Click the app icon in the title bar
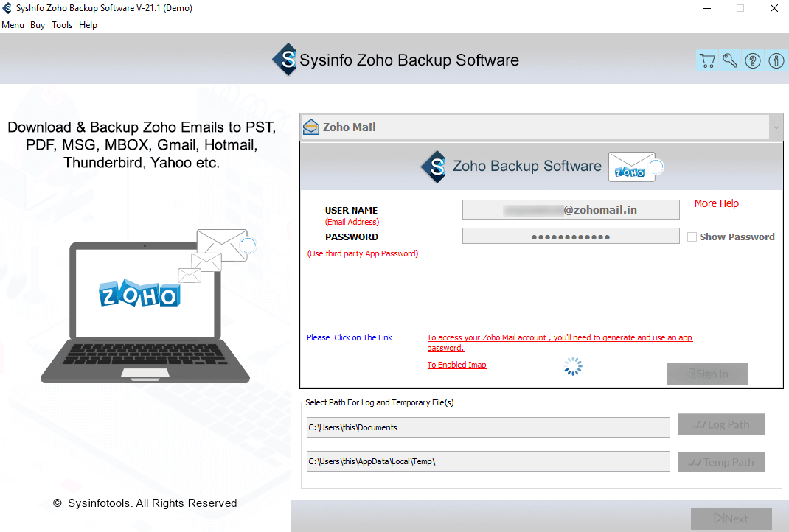 pos(7,8)
